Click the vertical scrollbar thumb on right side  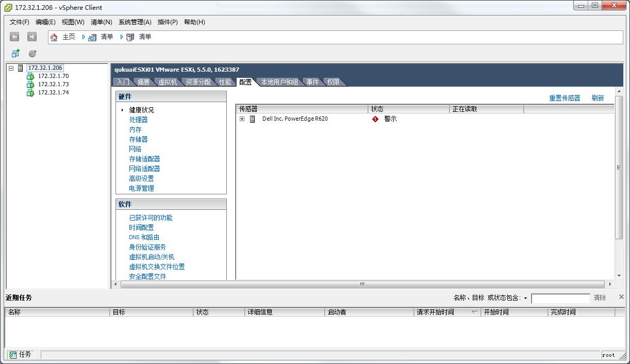619,168
